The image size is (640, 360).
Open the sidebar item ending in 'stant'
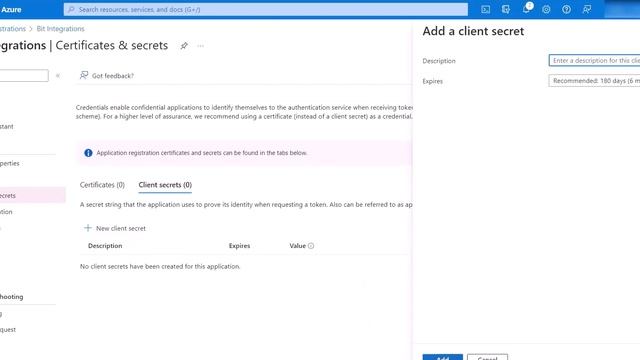7,127
